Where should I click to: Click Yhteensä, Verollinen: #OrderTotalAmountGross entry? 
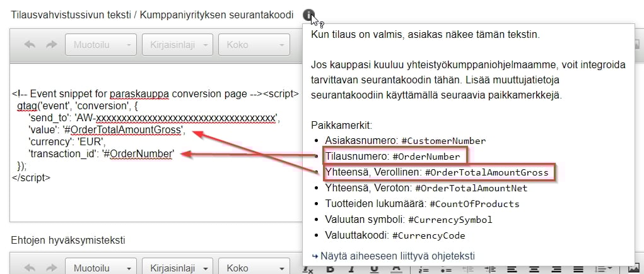[x=438, y=172]
